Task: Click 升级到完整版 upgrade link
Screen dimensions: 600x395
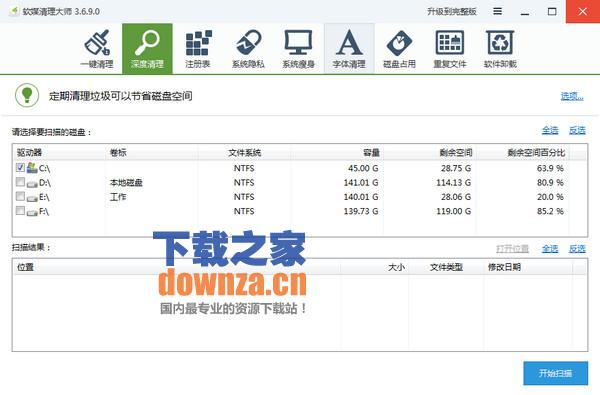Action: tap(452, 11)
